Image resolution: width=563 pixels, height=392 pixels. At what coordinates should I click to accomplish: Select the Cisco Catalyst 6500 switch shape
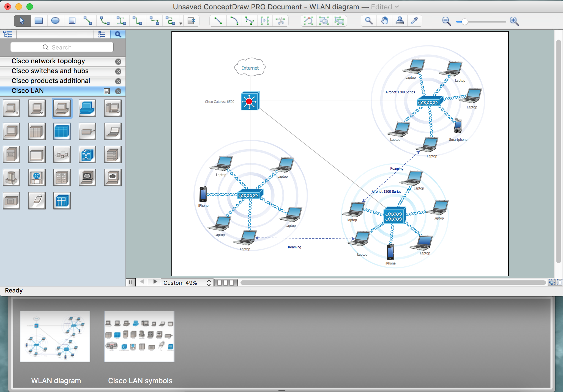pos(250,101)
